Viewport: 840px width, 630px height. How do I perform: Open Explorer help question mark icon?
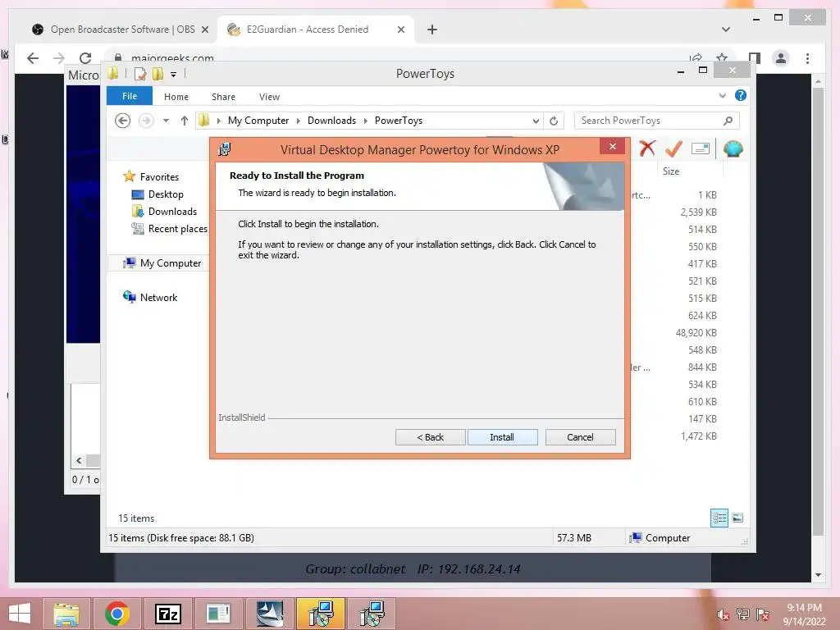pyautogui.click(x=741, y=95)
